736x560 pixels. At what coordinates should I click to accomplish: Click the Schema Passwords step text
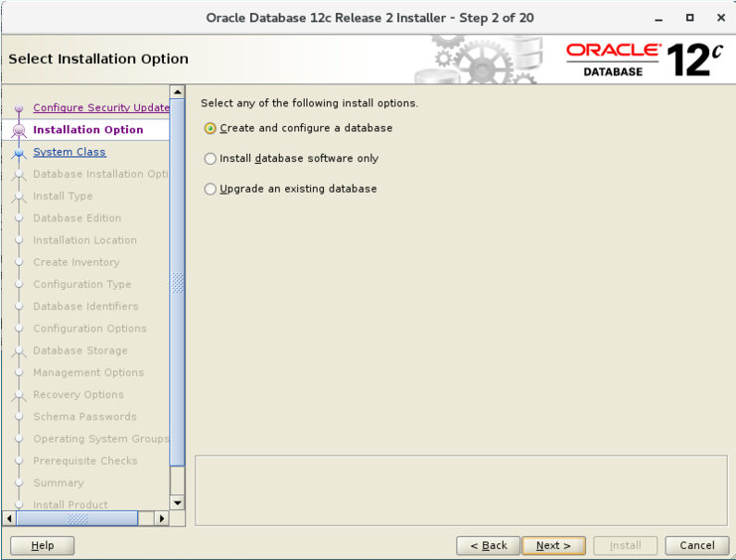click(85, 416)
